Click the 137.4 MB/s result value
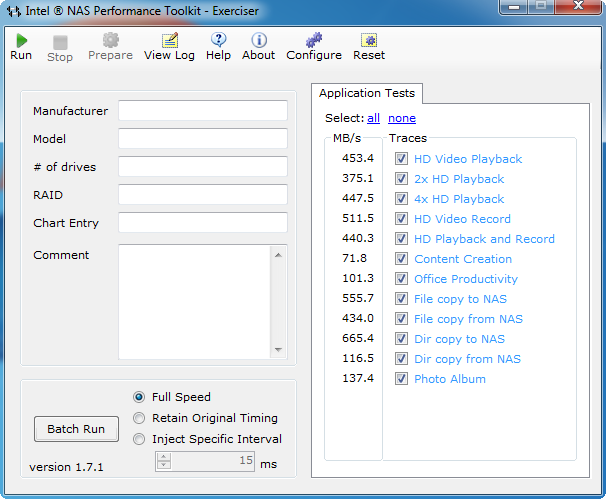 tap(358, 378)
